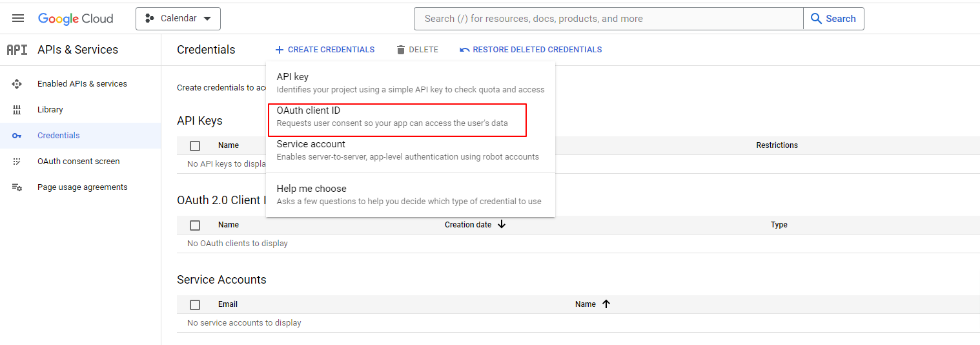Screen dimensions: 980x345
Task: Click the DELETE credentials button
Action: pyautogui.click(x=417, y=50)
